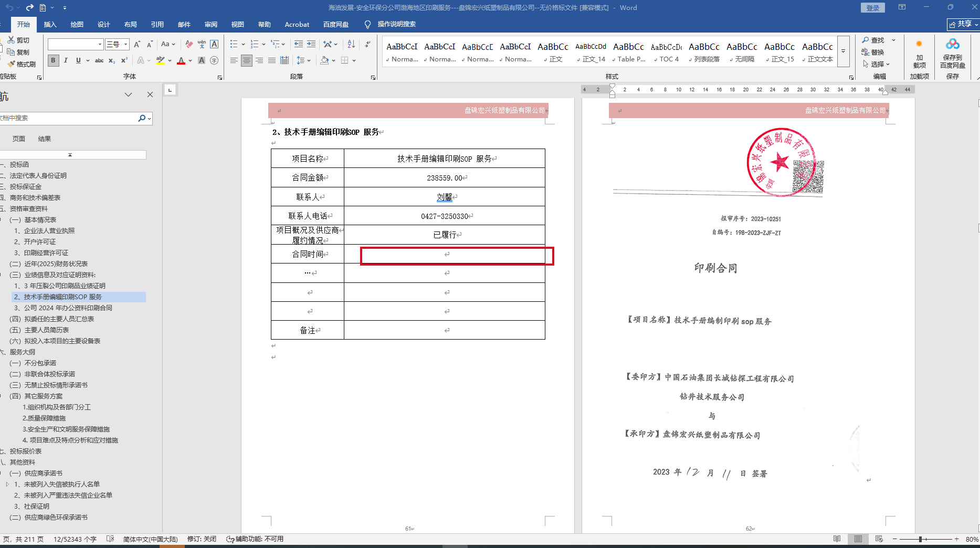This screenshot has height=548, width=980.
Task: Show or hide paragraph marks
Action: click(x=367, y=44)
